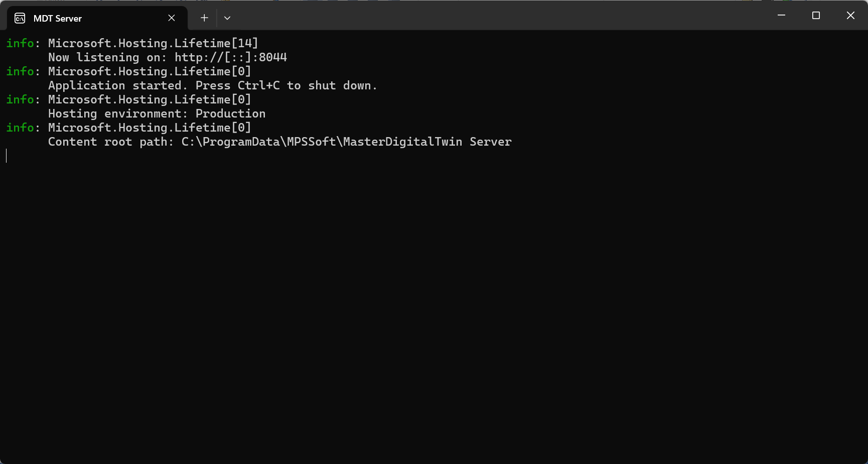Close the MDT Server tab
The image size is (868, 464).
[172, 18]
